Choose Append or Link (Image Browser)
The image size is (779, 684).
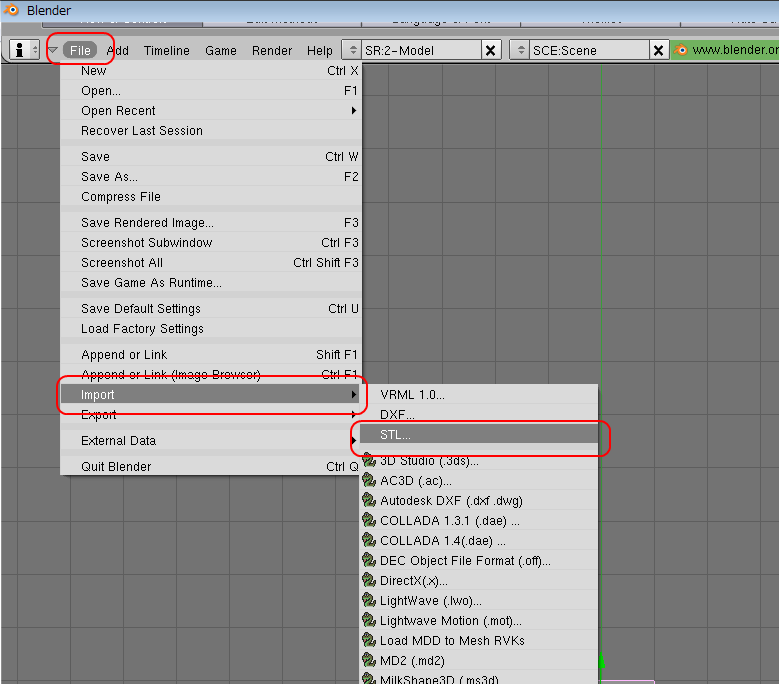[x=211, y=375]
